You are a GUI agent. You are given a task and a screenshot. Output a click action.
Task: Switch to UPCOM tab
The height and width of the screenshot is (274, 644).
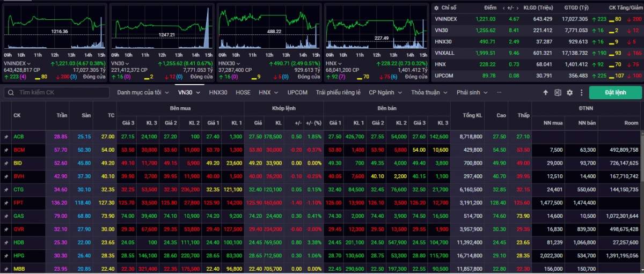click(297, 92)
